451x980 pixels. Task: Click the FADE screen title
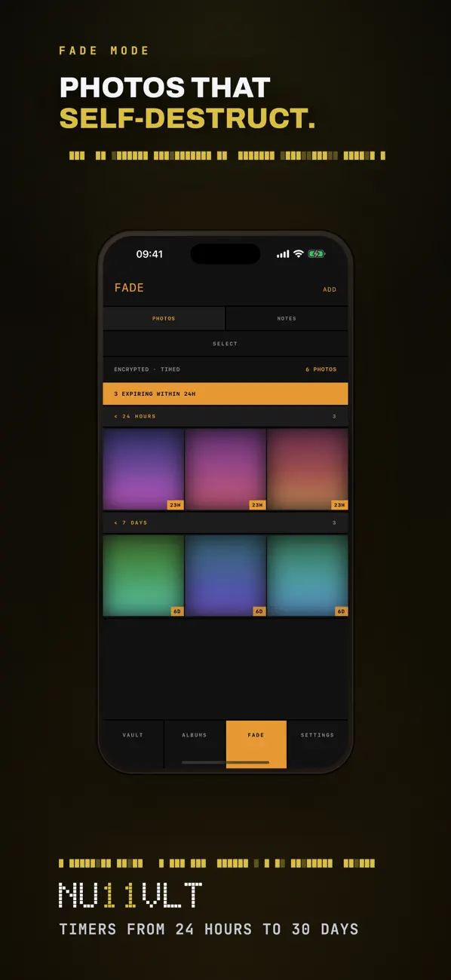(x=129, y=288)
